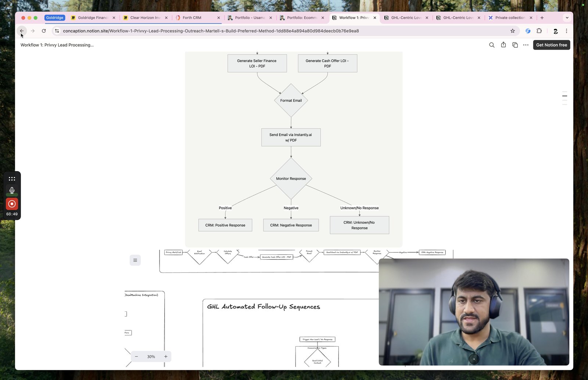Zoom out with the minus button
Image resolution: width=588 pixels, height=380 pixels.
136,357
